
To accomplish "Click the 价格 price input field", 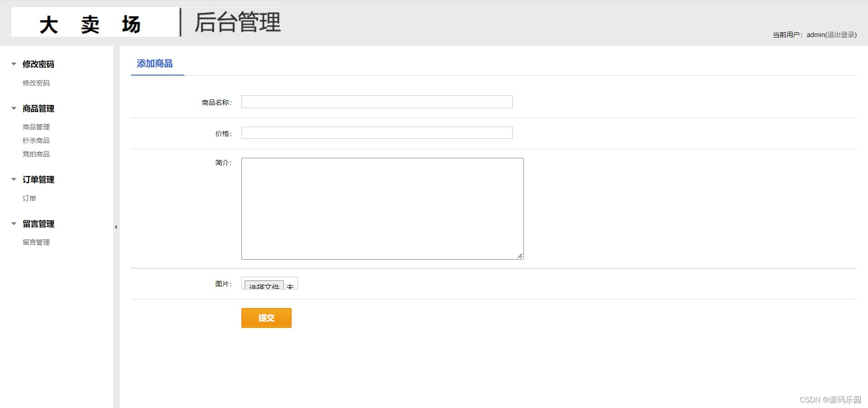I will tap(376, 133).
